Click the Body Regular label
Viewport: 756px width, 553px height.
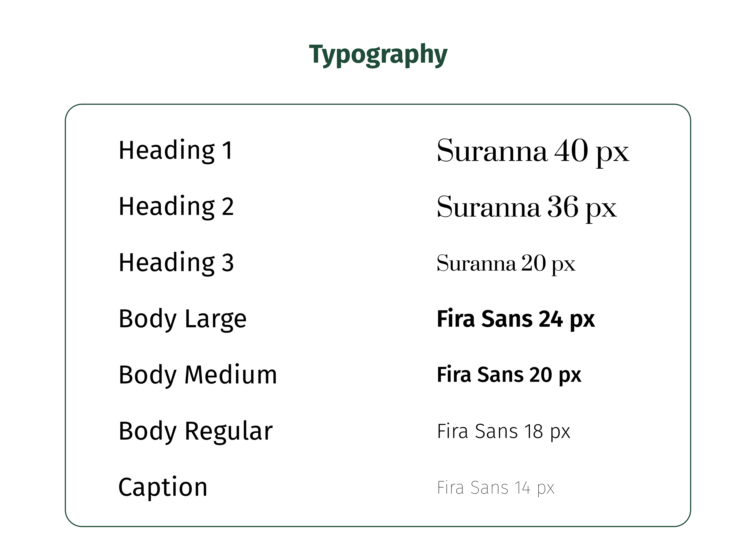(196, 432)
